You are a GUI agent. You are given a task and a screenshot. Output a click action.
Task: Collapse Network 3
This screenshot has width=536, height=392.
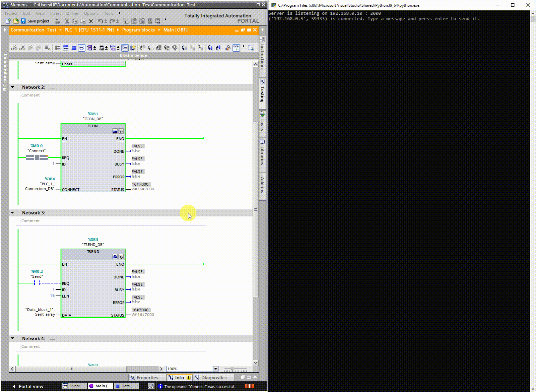point(12,212)
